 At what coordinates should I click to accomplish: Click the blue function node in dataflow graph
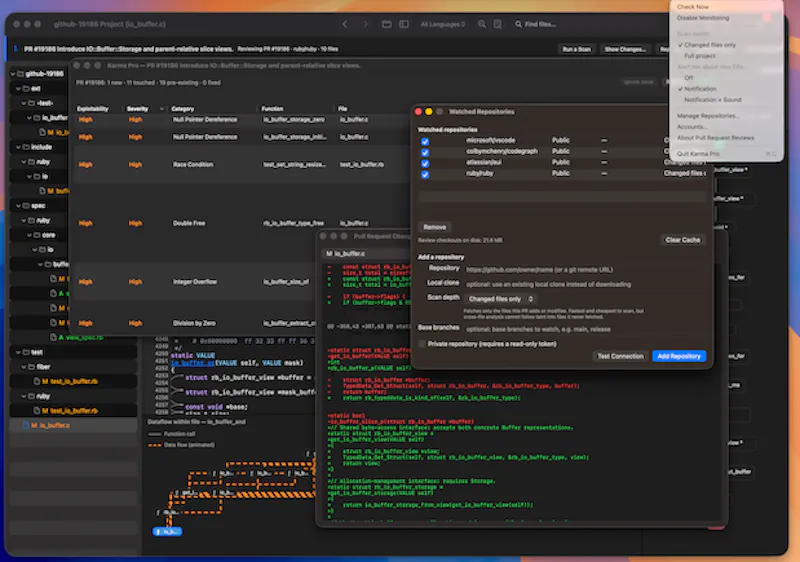coord(167,531)
